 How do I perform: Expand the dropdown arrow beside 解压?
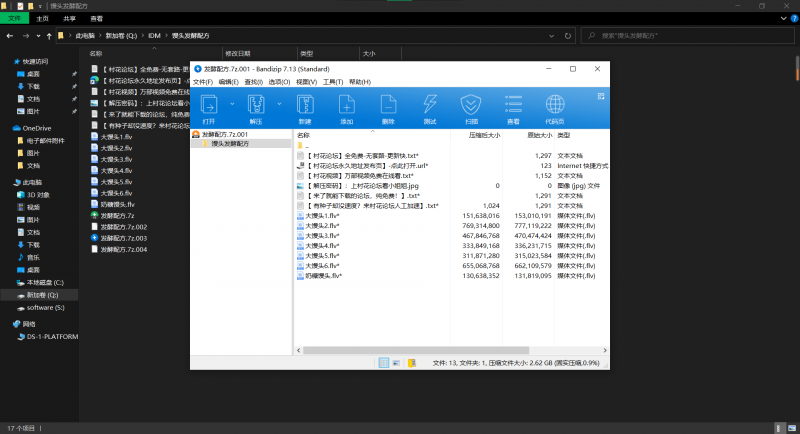point(279,104)
